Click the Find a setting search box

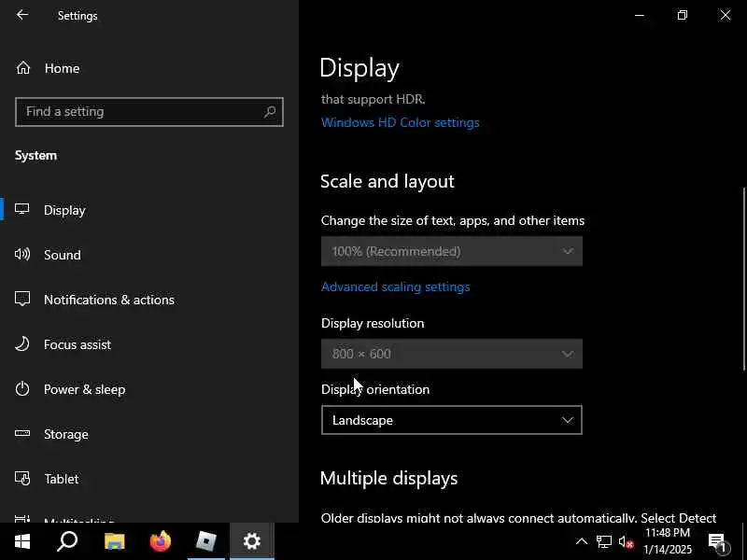[x=149, y=112]
